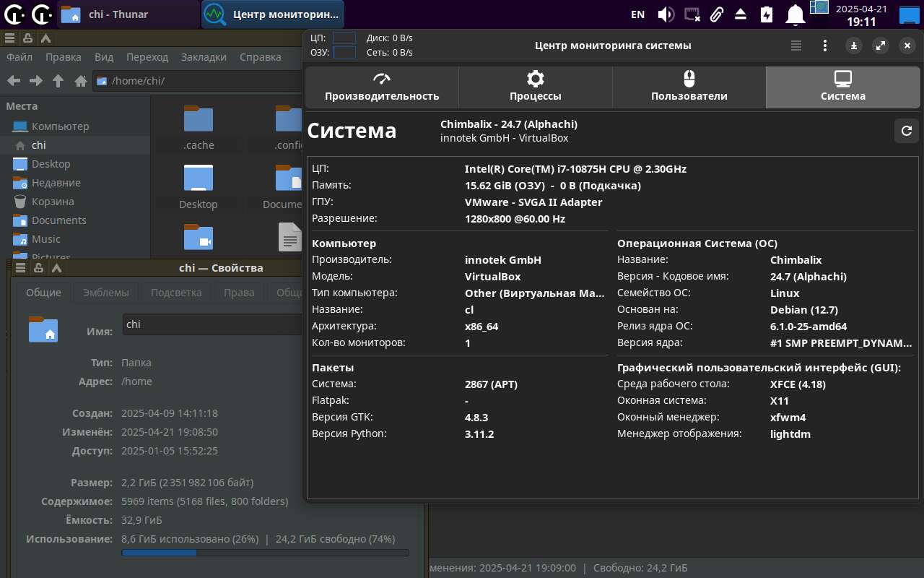Switch to the Производительность tab
Viewport: 924px width, 578px height.
382,87
